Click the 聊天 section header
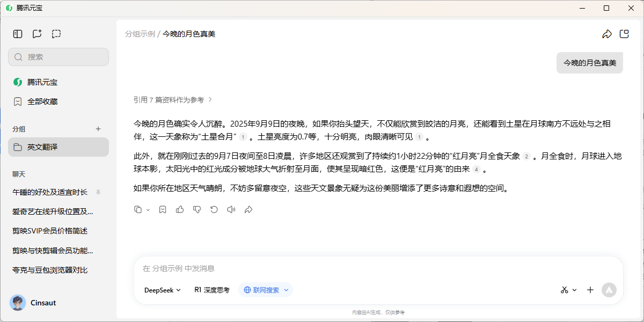Screen dimensions: 644x322 point(19,174)
